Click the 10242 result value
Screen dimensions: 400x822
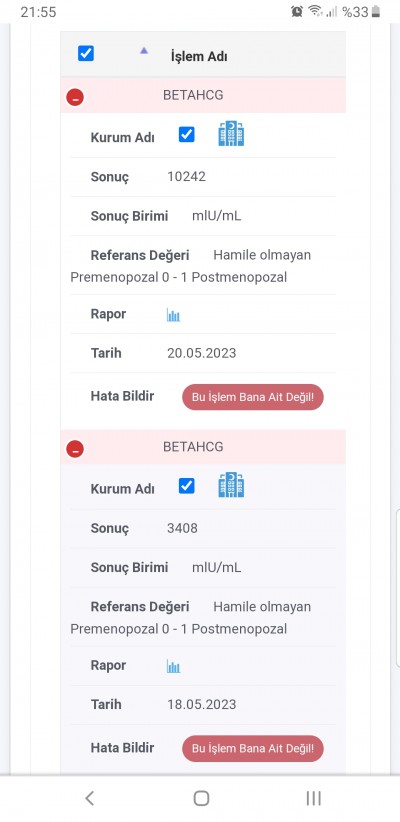click(x=187, y=177)
